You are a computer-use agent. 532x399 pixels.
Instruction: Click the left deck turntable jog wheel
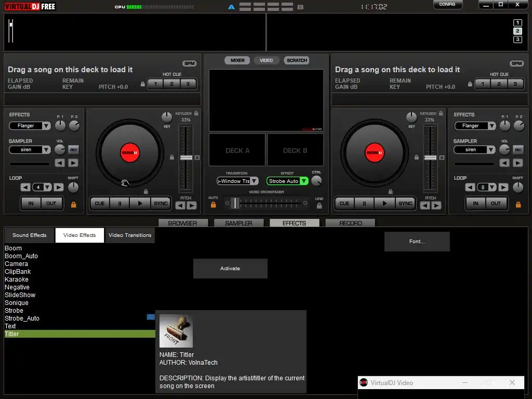click(x=130, y=153)
